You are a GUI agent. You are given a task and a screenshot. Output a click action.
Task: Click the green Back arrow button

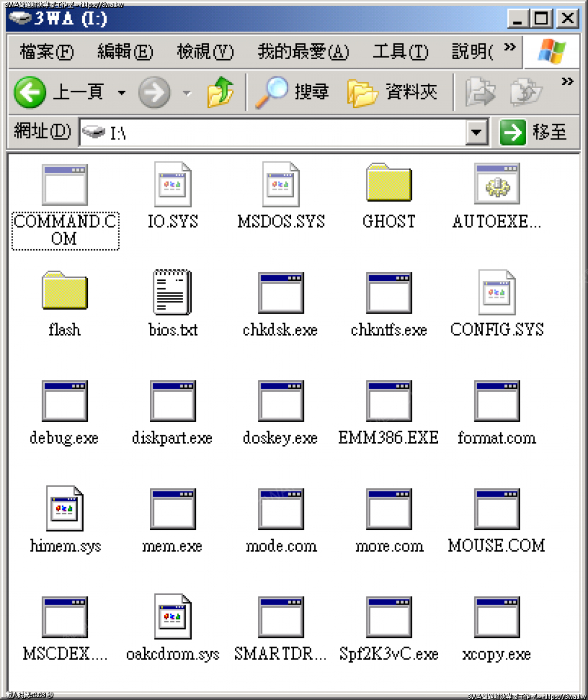point(30,92)
